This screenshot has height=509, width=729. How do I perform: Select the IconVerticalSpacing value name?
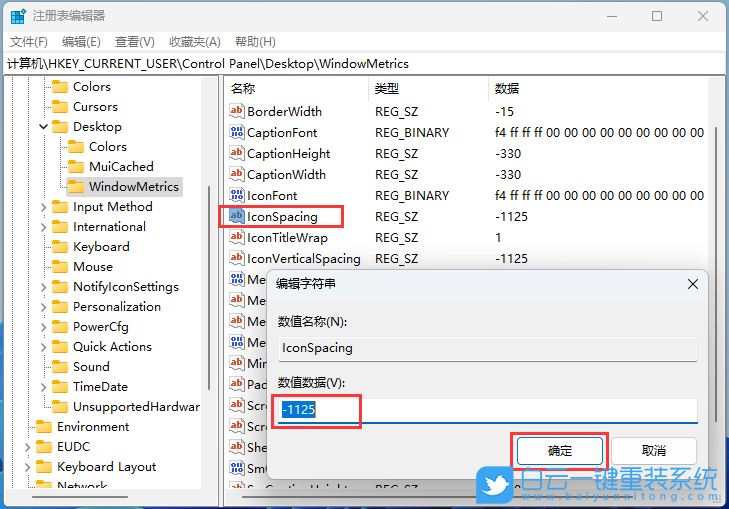pos(304,259)
